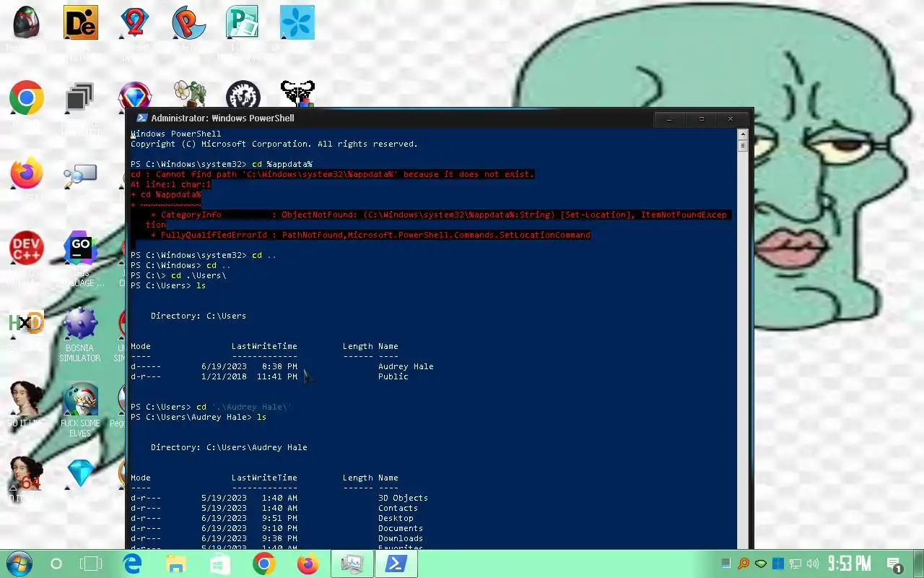Viewport: 924px width, 578px height.
Task: Open the notification action center icon
Action: click(895, 564)
